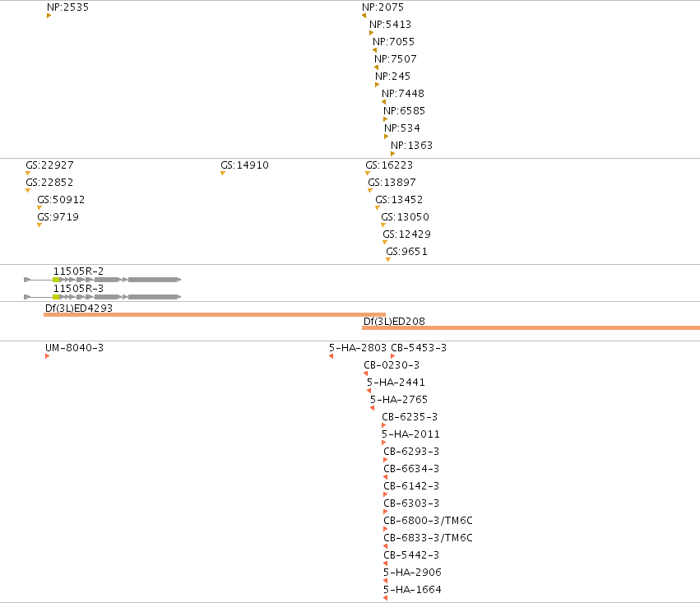Screen dimensions: 700x603
Task: Open the 5-HA-2441 feature
Action: [x=396, y=383]
